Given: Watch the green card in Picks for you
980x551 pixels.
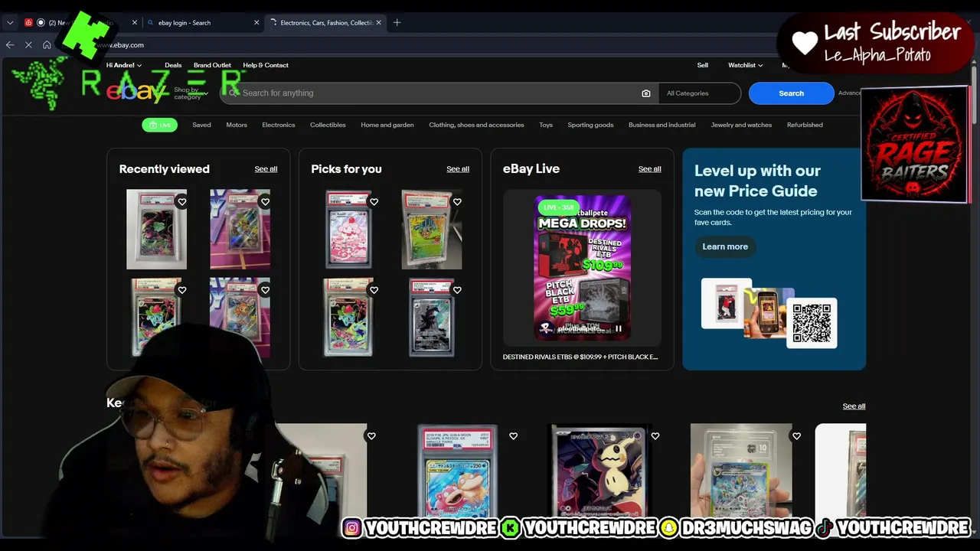Looking at the screenshot, I should (x=457, y=202).
